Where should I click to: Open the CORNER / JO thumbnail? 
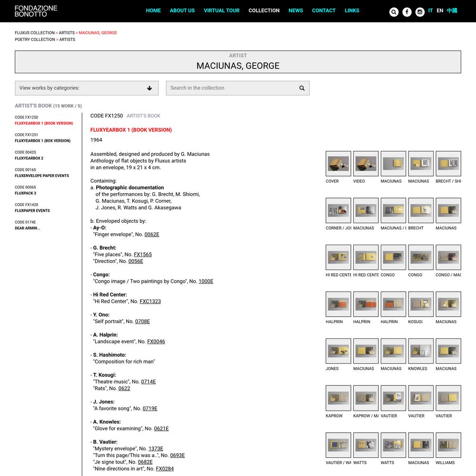338,210
